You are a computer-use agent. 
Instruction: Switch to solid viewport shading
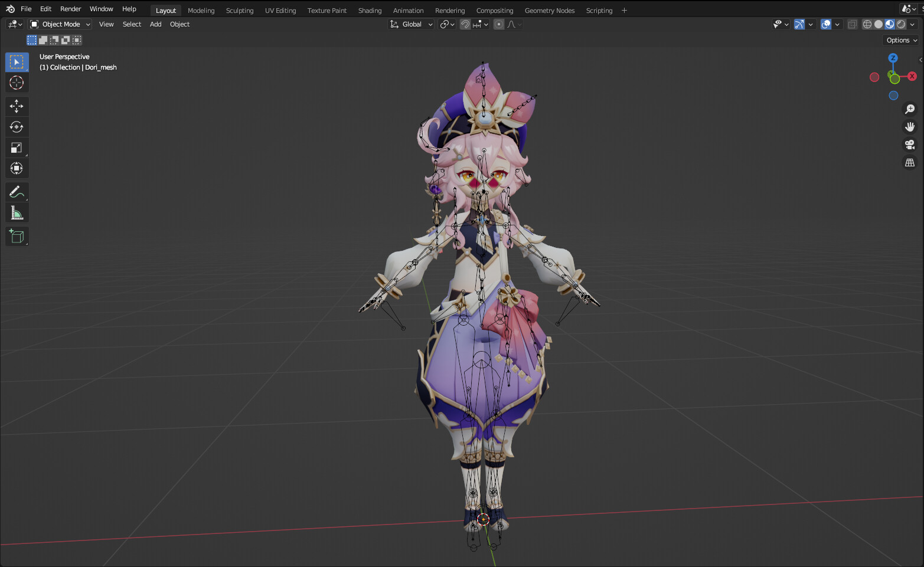(879, 24)
